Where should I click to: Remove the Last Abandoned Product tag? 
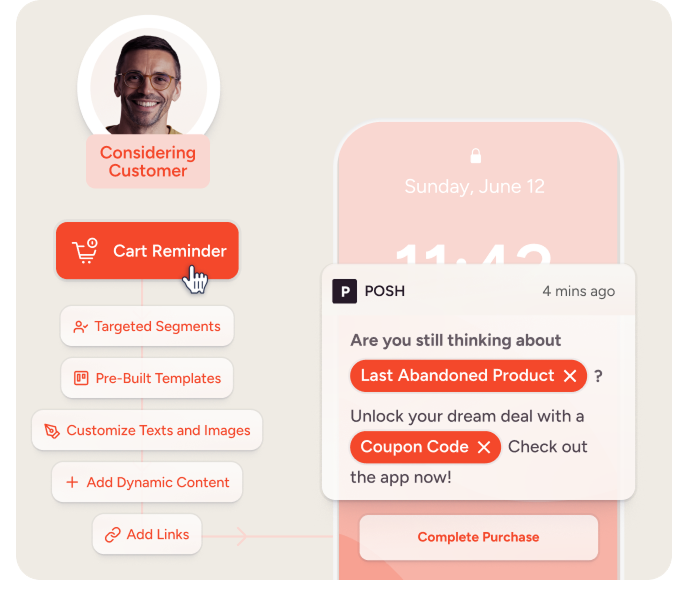(x=570, y=376)
